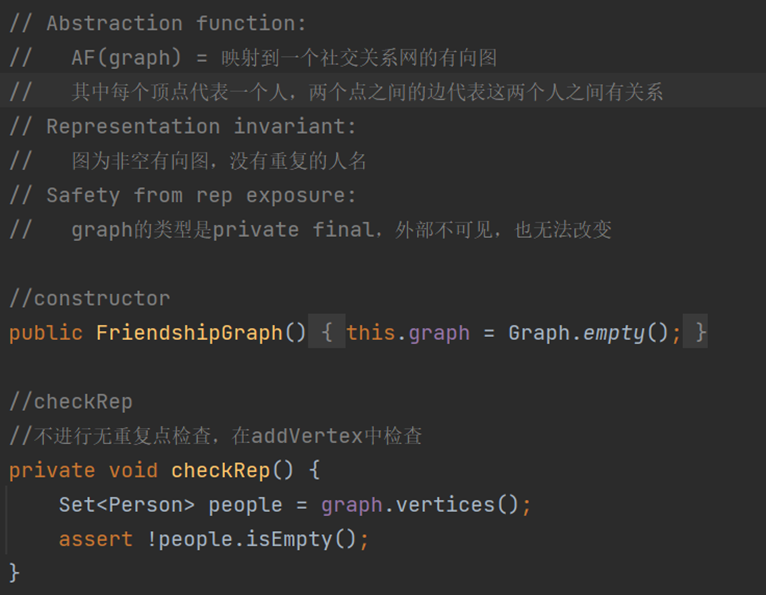
Task: Click the italic empty method call
Action: pyautogui.click(x=614, y=332)
